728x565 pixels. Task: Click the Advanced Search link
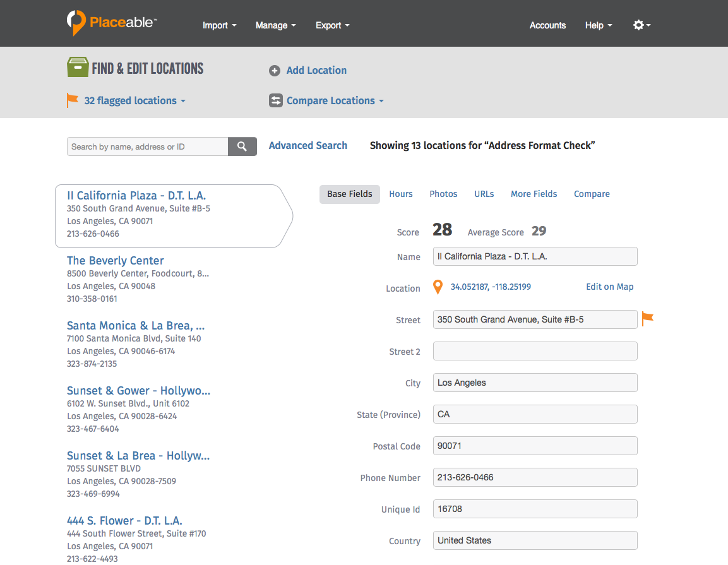[307, 146]
